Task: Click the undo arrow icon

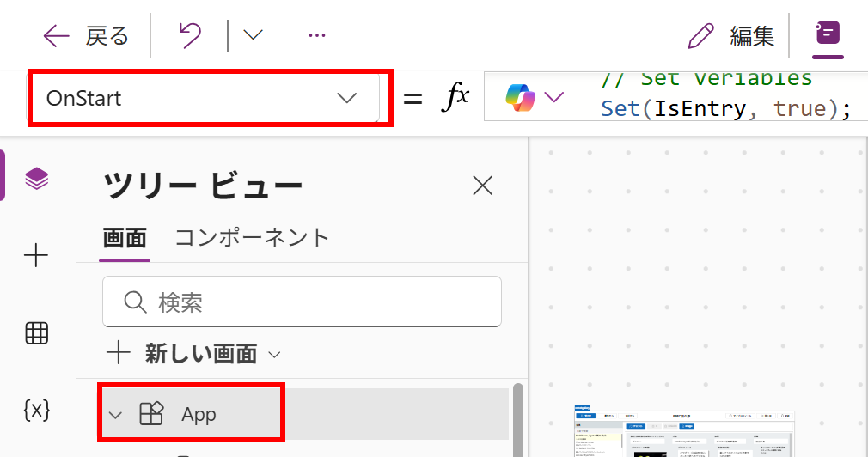Action: coord(189,35)
